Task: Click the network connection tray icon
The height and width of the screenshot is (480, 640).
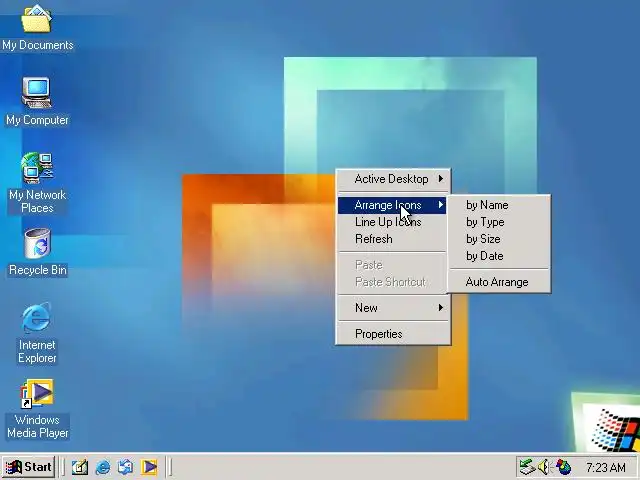Action: tap(527, 467)
